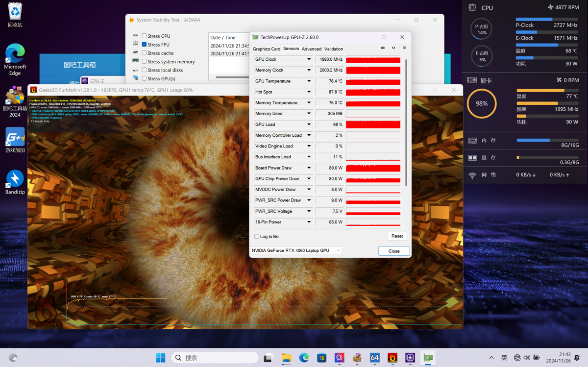Screen dimensions: 588x367
Task: Click the GPU usage 98% ring gauge
Action: tap(482, 103)
